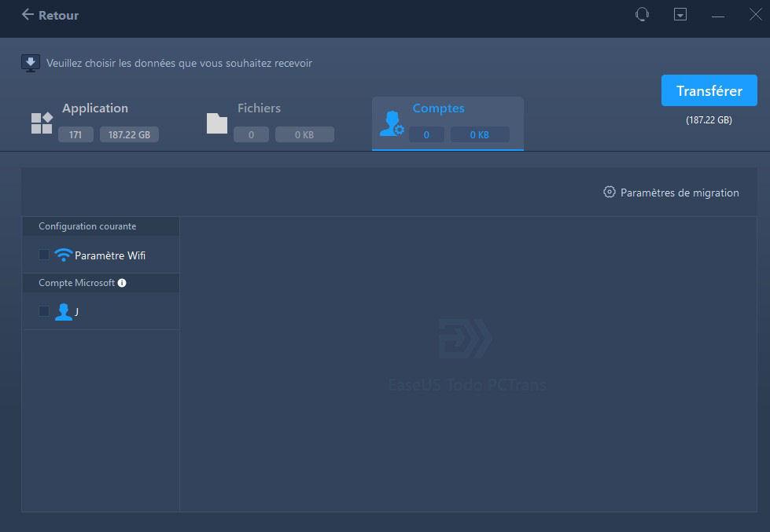Select the Comptes tab
The width and height of the screenshot is (770, 532).
[448, 123]
